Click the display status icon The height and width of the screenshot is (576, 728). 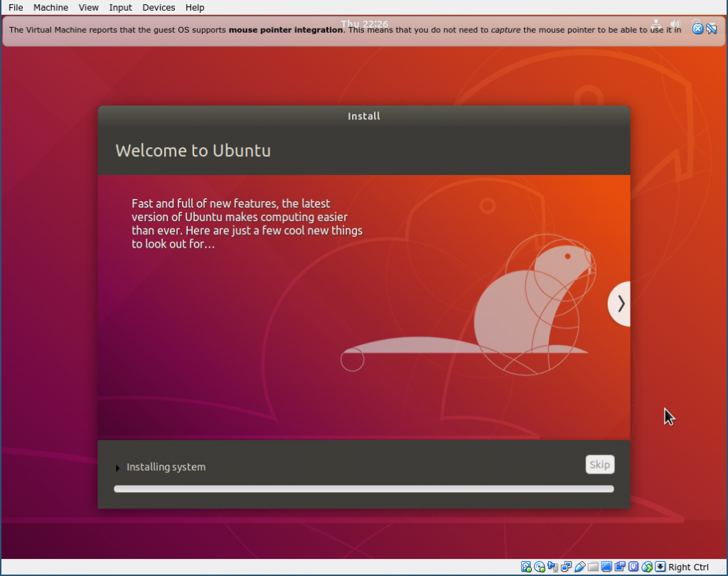[x=606, y=567]
